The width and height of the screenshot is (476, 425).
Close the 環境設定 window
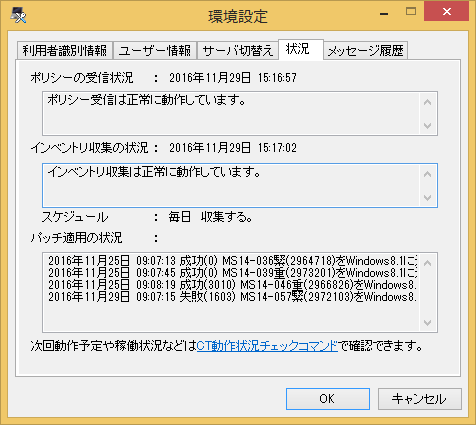pyautogui.click(x=447, y=11)
